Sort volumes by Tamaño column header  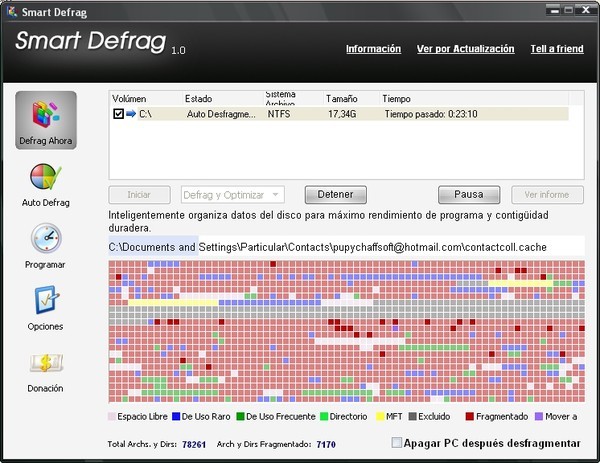(341, 99)
